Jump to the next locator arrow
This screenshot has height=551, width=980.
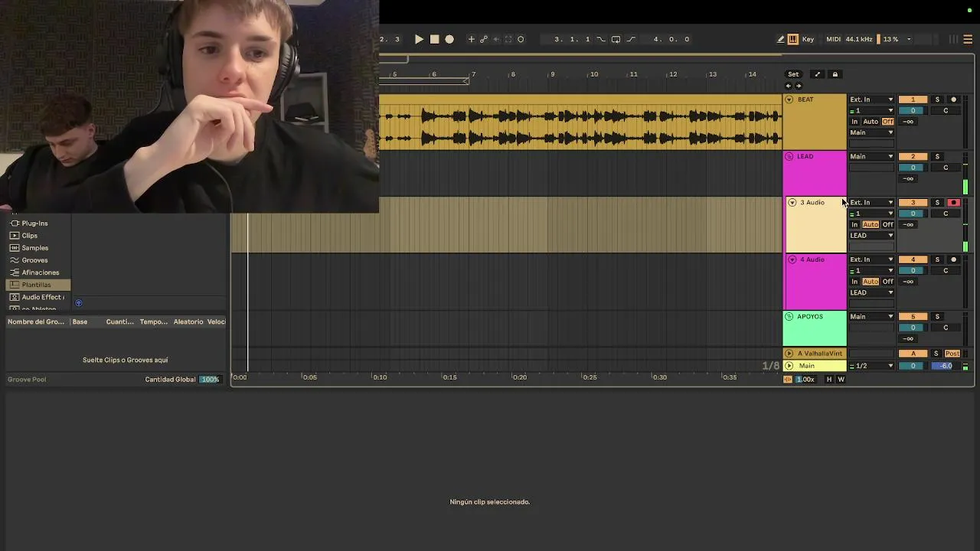(x=799, y=86)
